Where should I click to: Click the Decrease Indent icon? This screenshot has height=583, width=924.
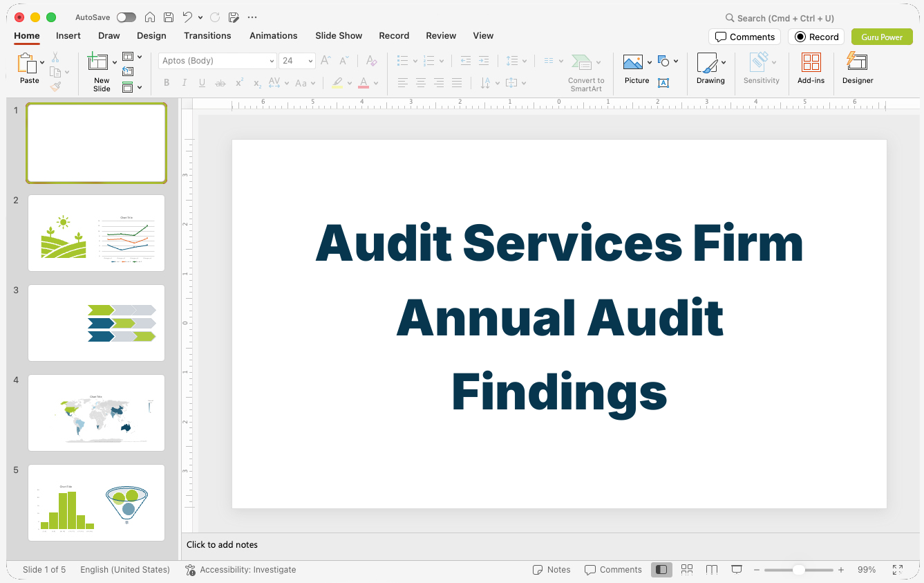point(466,61)
